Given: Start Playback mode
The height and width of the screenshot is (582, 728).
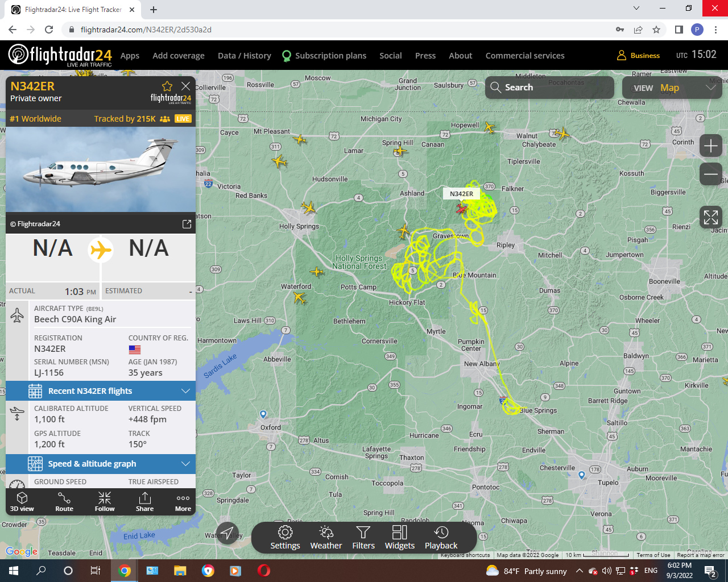Looking at the screenshot, I should (441, 538).
